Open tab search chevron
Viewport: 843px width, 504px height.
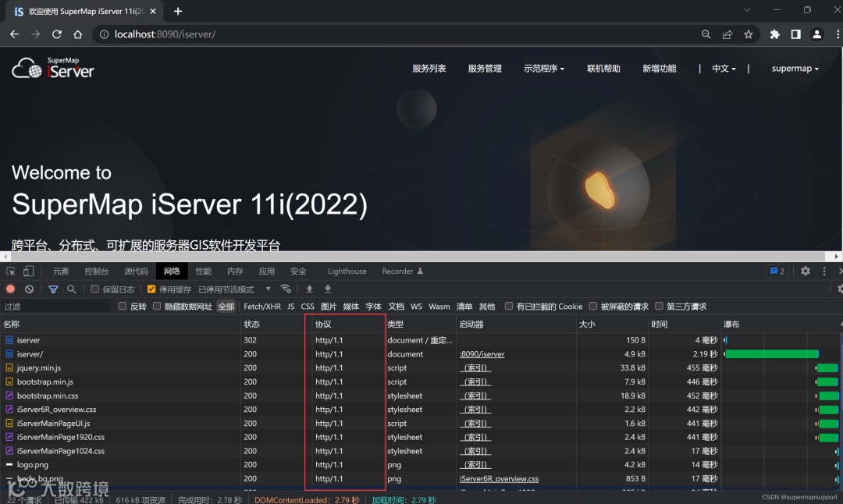point(747,9)
